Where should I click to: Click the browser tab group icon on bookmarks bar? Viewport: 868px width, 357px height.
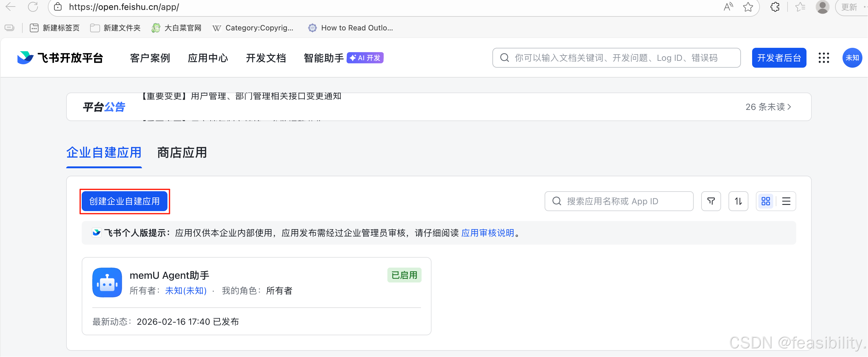click(x=9, y=28)
